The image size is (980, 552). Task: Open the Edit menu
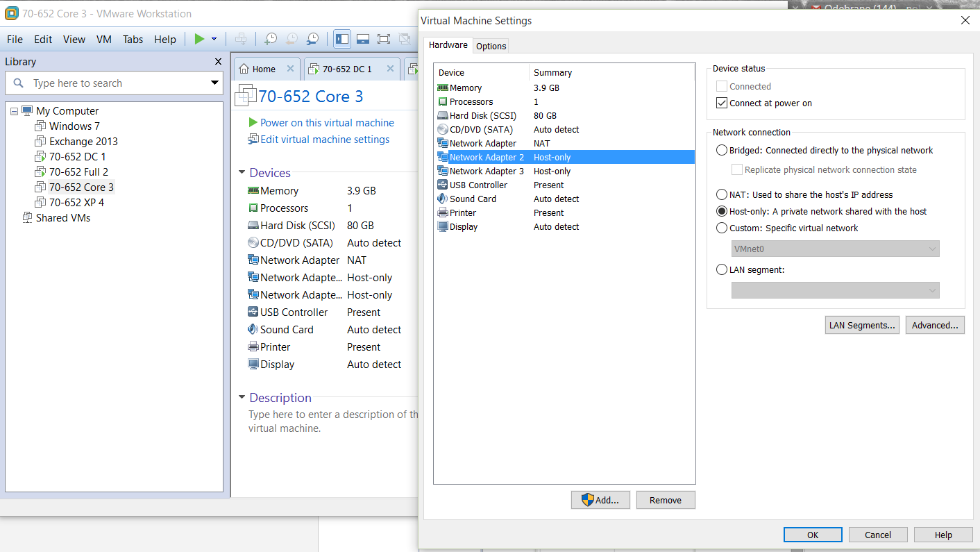point(43,40)
